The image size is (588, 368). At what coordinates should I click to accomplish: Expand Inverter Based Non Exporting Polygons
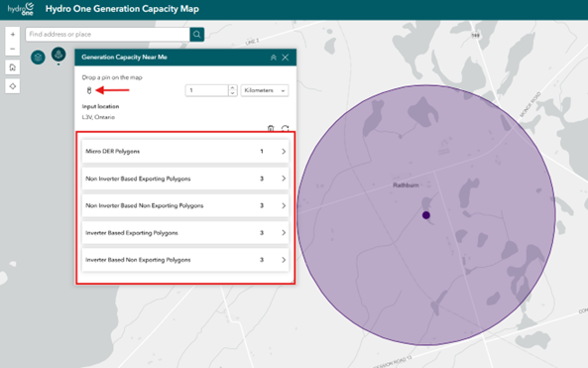pos(185,260)
